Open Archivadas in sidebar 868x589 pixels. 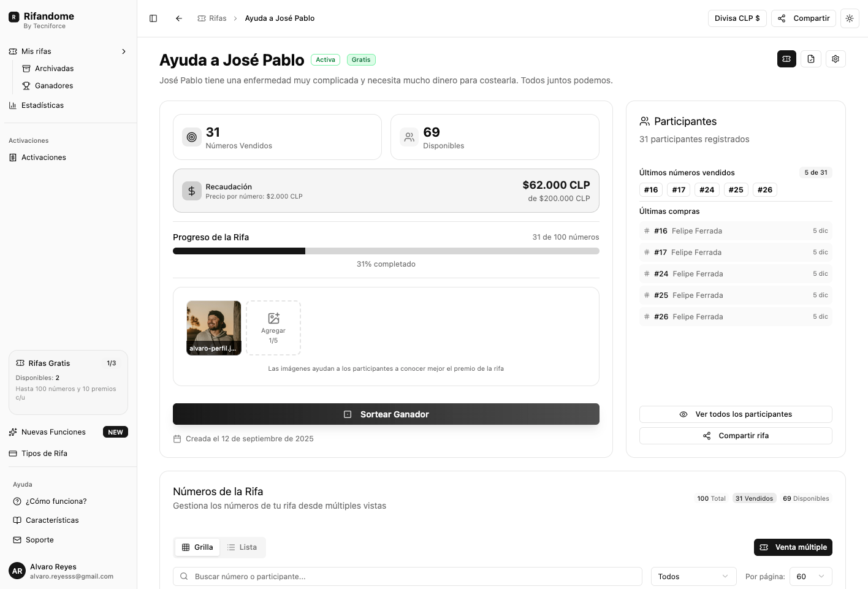[x=54, y=69]
